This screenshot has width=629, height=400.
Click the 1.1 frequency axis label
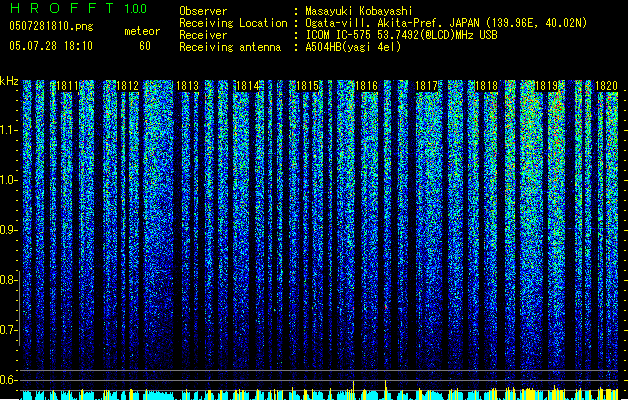coord(8,130)
